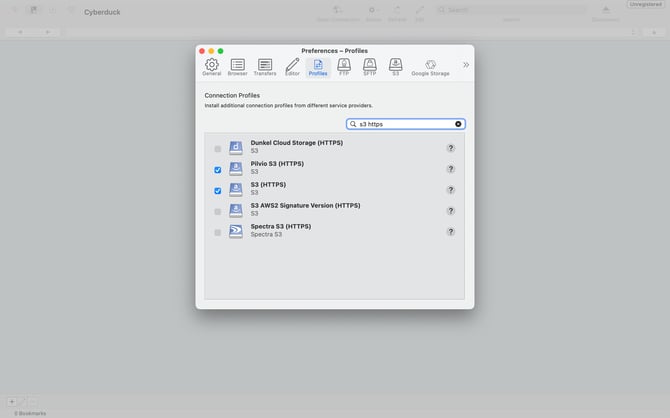Select 'Dunkel Cloud Storage (HTTPS)' row text

[297, 143]
